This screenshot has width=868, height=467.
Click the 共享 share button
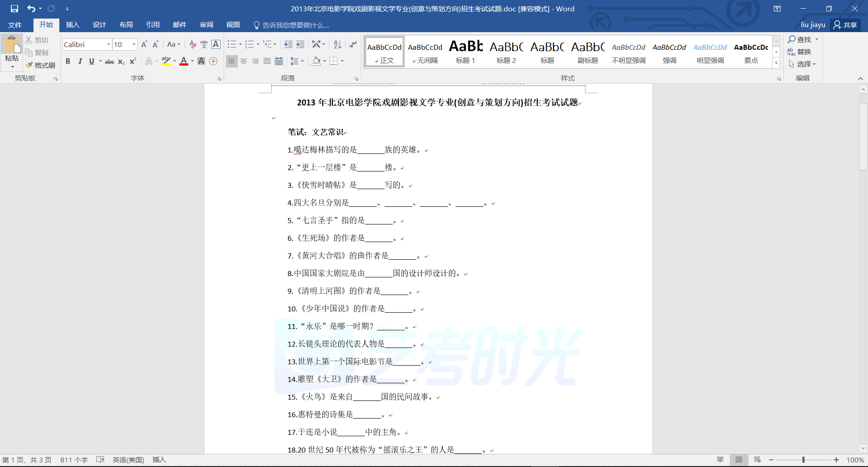(x=845, y=25)
